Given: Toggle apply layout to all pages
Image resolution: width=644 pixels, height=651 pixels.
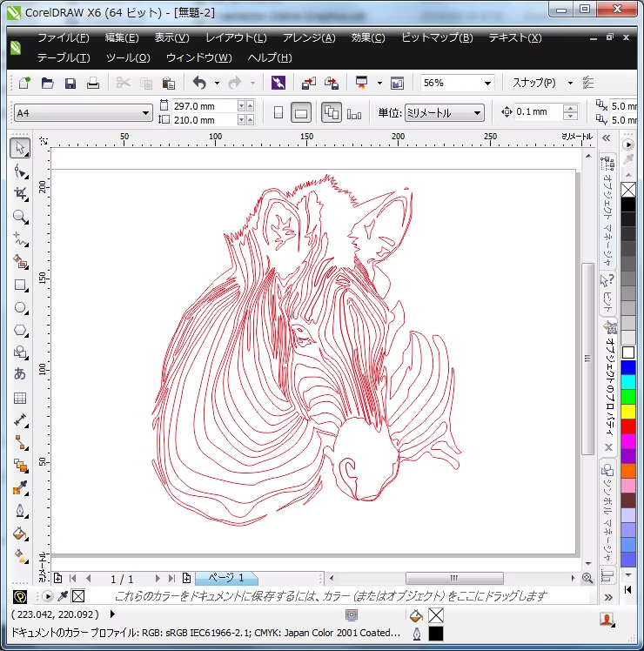Looking at the screenshot, I should (x=331, y=113).
